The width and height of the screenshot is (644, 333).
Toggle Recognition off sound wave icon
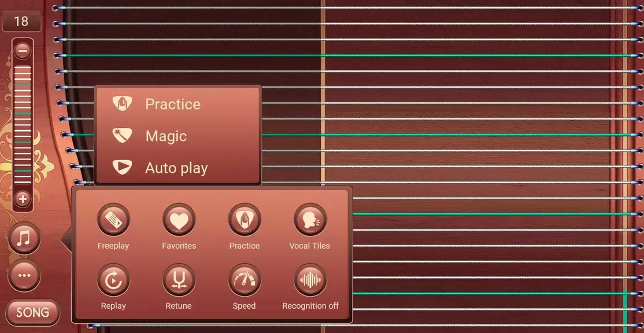point(310,280)
